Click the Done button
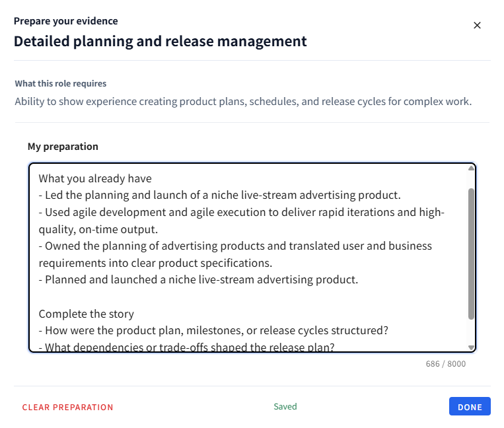Image resolution: width=504 pixels, height=428 pixels. click(x=470, y=406)
